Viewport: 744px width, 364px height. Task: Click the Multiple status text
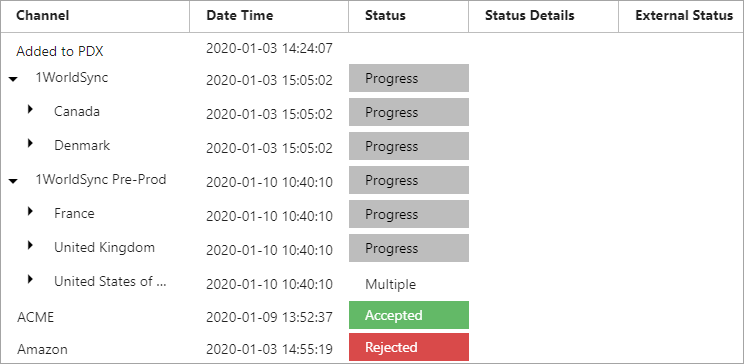[391, 284]
